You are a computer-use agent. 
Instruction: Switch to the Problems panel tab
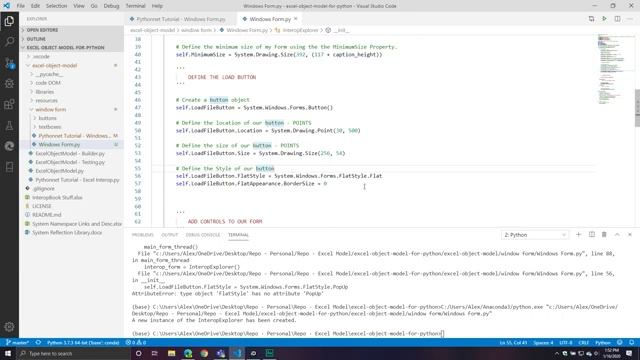click(x=142, y=235)
